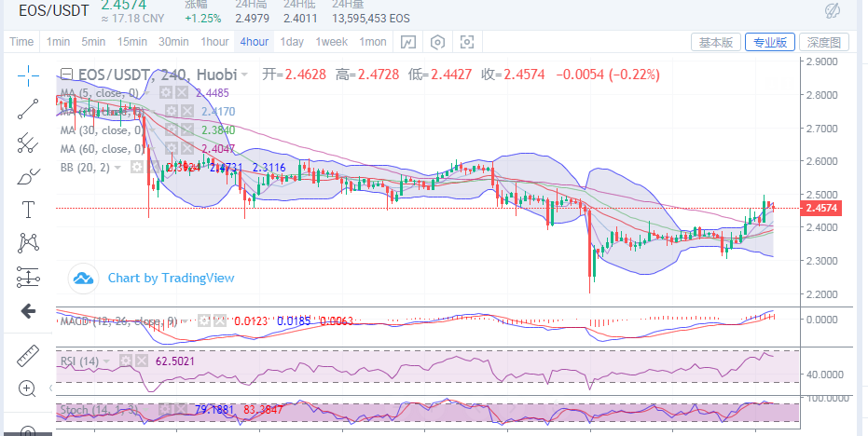Select the trend line drawing tool
Screen dimensions: 868x436
click(x=28, y=109)
